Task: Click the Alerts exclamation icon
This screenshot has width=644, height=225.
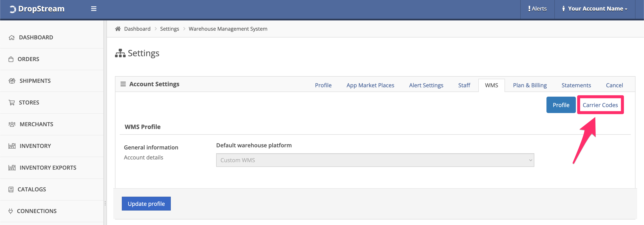Action: pyautogui.click(x=529, y=9)
